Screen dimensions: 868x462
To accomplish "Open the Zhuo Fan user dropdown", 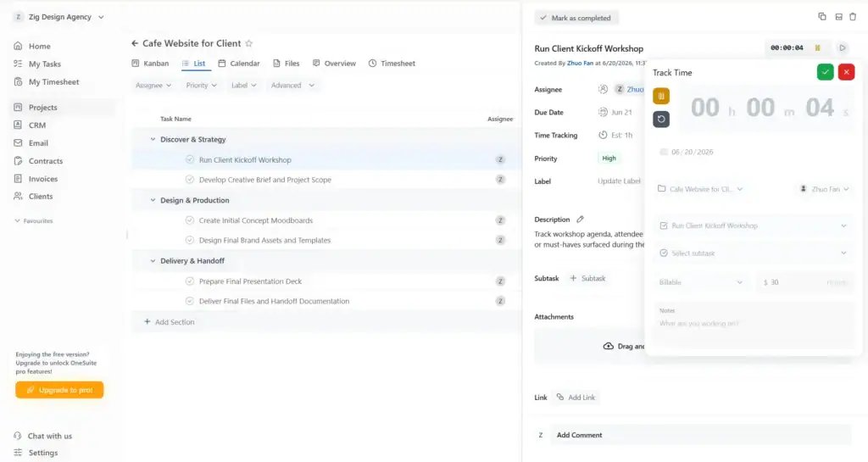I will pyautogui.click(x=824, y=189).
